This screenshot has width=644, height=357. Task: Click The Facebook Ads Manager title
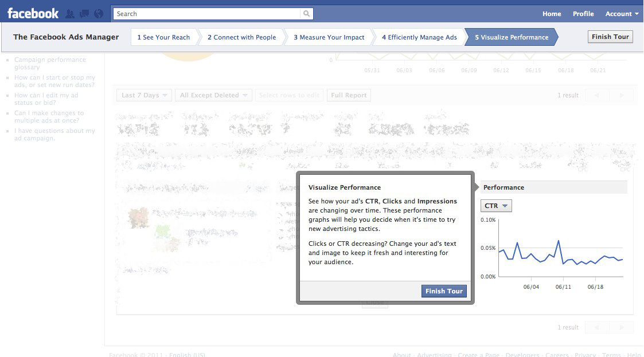point(66,37)
